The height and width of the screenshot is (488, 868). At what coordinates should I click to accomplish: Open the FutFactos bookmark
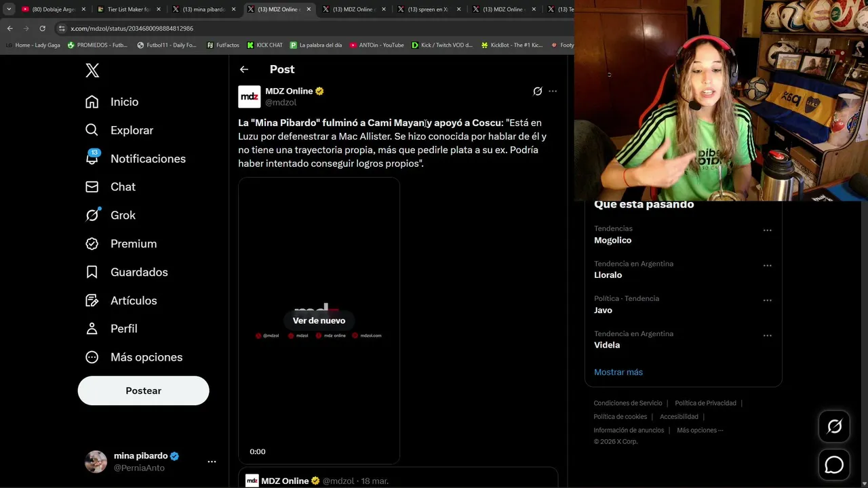coord(223,45)
